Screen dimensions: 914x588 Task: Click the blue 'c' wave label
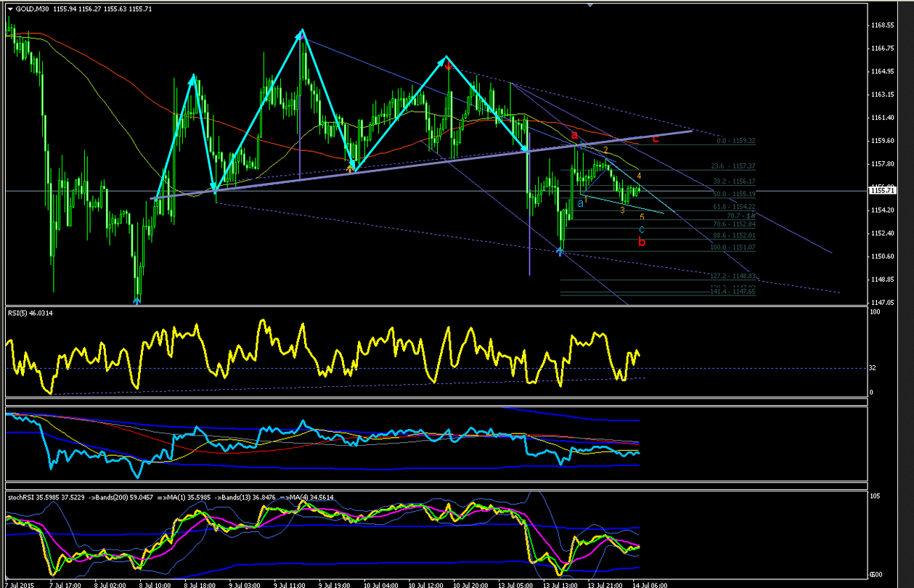[x=642, y=229]
